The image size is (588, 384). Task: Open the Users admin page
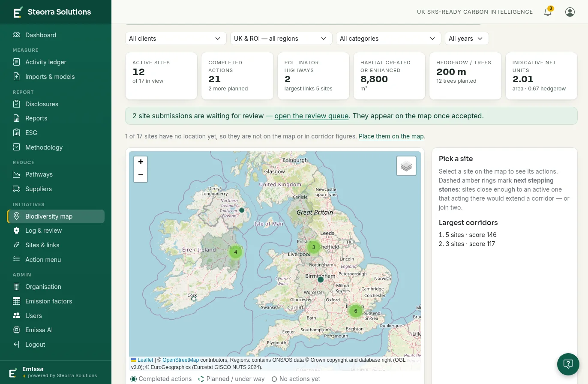click(x=56, y=316)
